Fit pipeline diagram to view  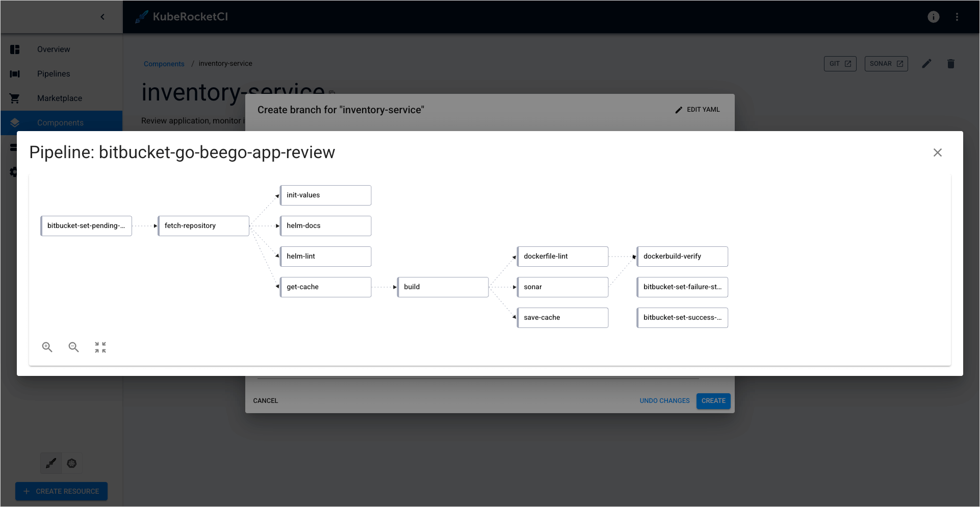click(x=100, y=347)
